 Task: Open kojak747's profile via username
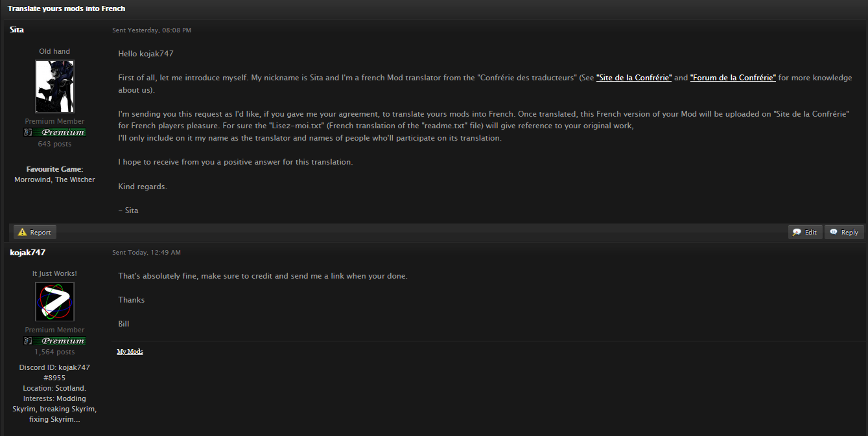click(x=28, y=252)
